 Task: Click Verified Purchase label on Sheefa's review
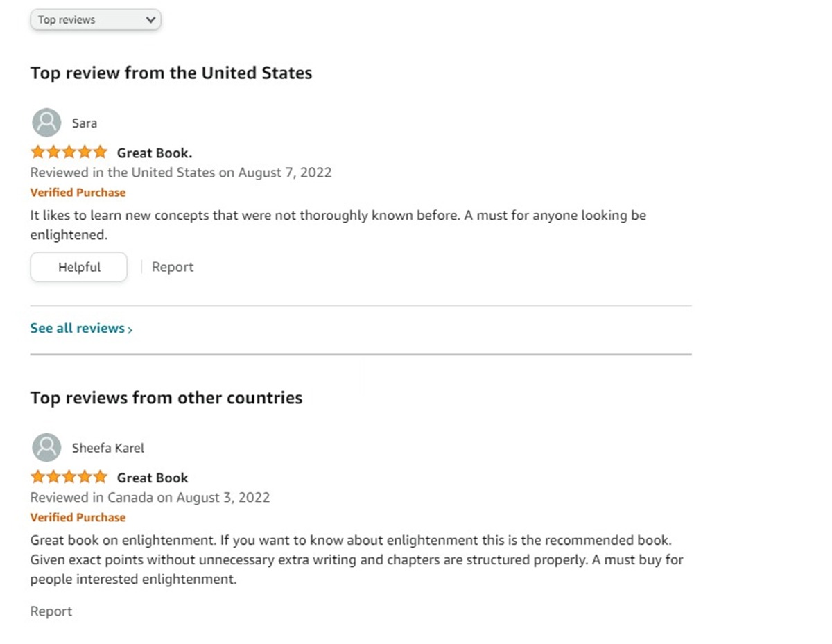coord(78,517)
